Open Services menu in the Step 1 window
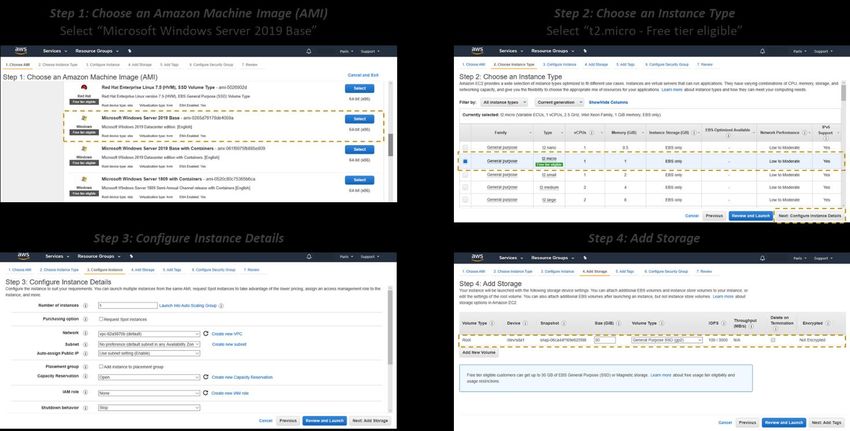The height and width of the screenshot is (431, 850). 54,51
